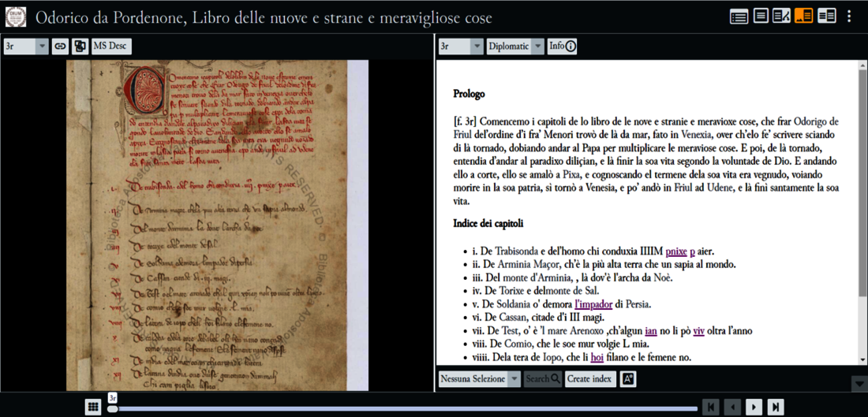Viewport: 868px width, 417px height.
Task: Open the page thumbnails grid
Action: 92,407
